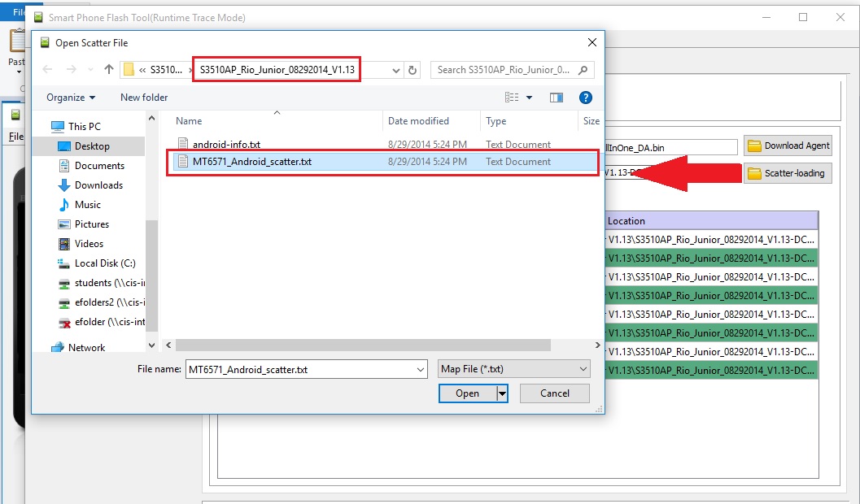Open Downloads in navigation pane
The image size is (860, 504).
pos(98,185)
